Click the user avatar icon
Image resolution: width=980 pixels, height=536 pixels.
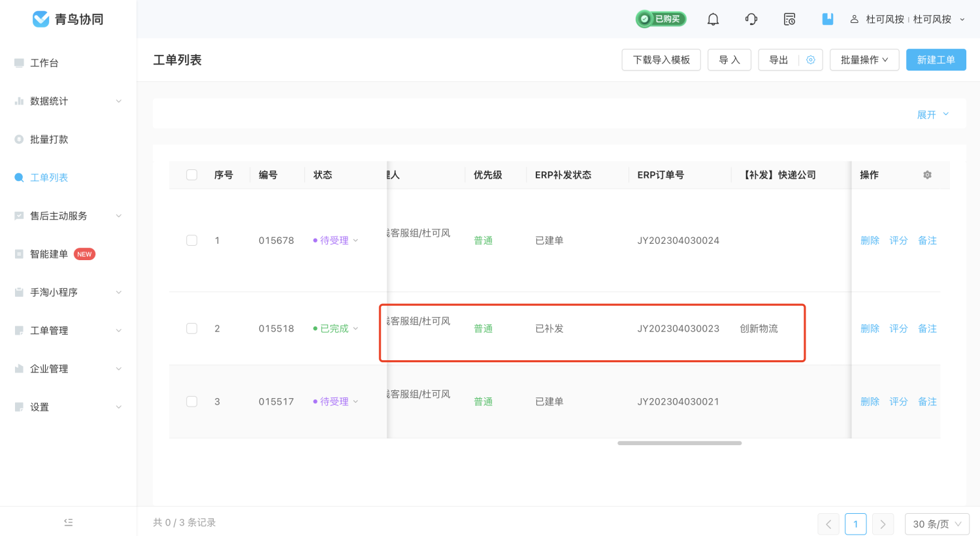[x=854, y=19]
